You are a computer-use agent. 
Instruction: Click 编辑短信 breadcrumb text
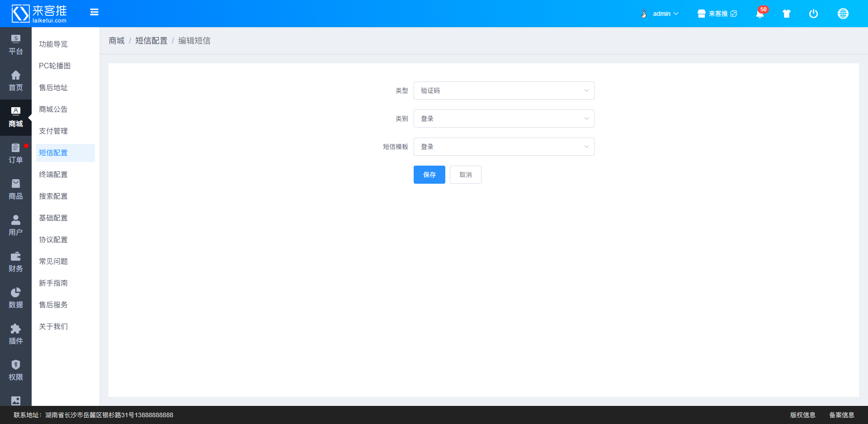[x=194, y=41]
